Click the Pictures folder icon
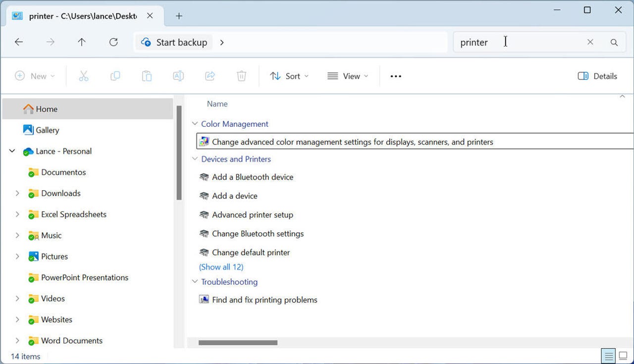 click(33, 257)
